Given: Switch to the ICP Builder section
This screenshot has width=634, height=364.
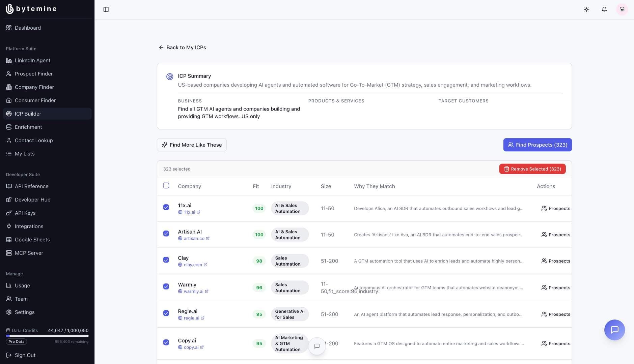Looking at the screenshot, I should (x=28, y=114).
